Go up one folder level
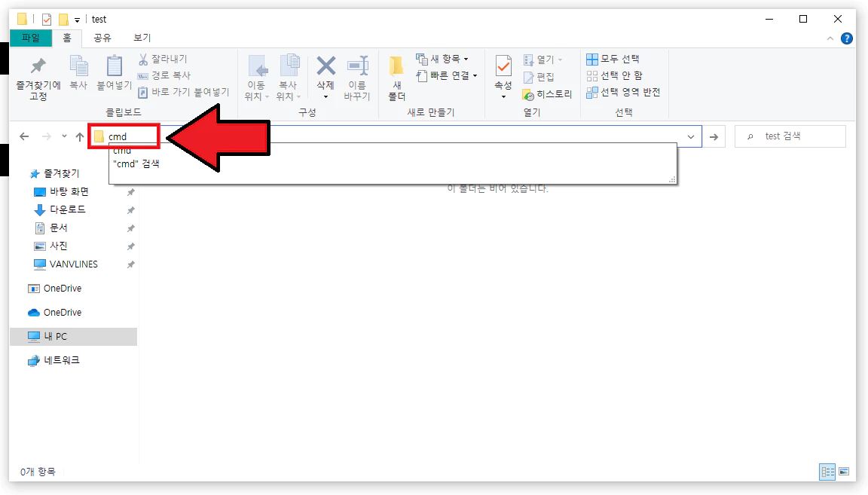This screenshot has width=868, height=495. click(80, 136)
